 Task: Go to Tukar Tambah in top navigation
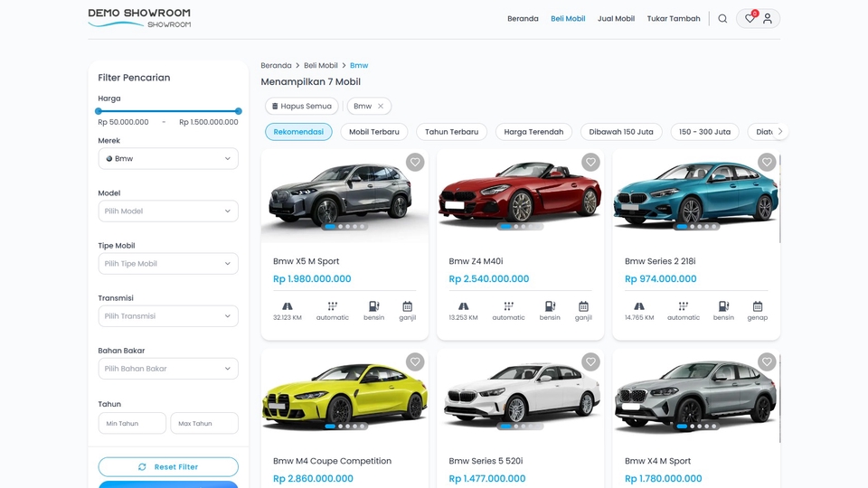pyautogui.click(x=674, y=19)
